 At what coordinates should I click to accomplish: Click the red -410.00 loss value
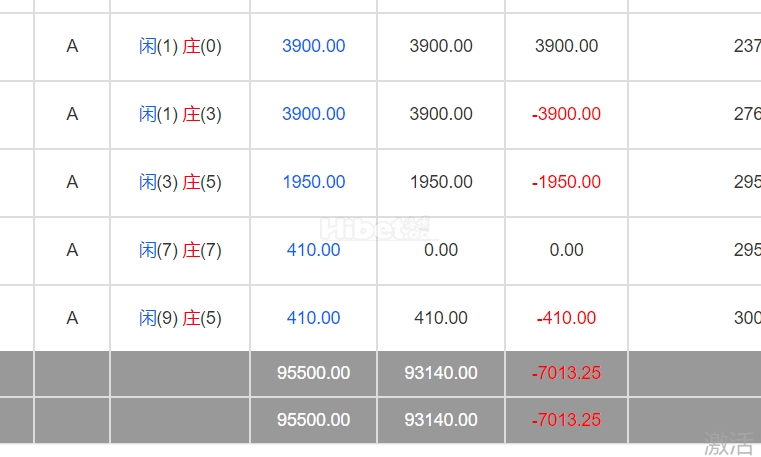coord(566,318)
